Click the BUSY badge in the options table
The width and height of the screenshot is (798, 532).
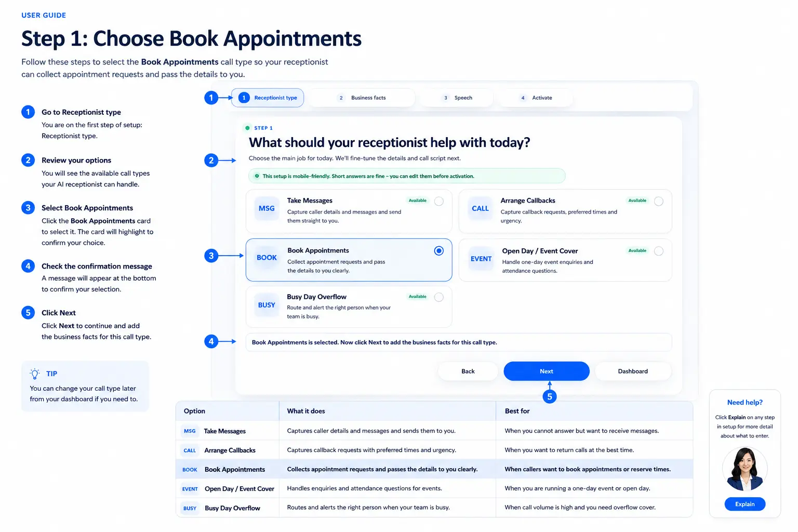[x=190, y=508]
